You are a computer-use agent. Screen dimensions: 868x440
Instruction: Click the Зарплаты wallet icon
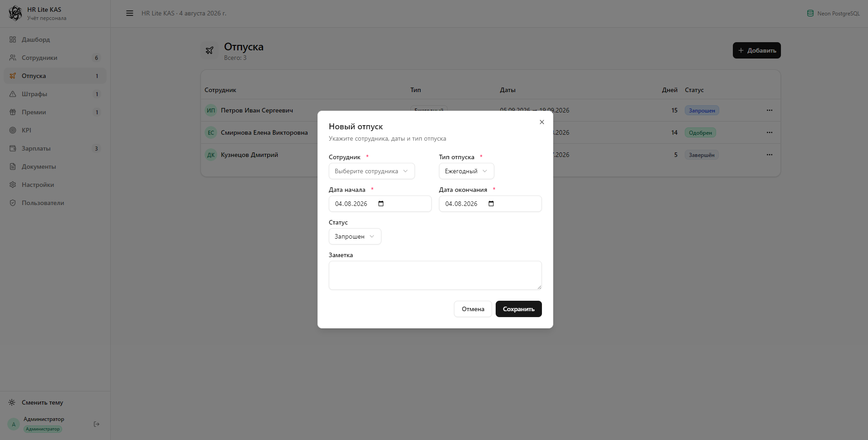pos(13,148)
